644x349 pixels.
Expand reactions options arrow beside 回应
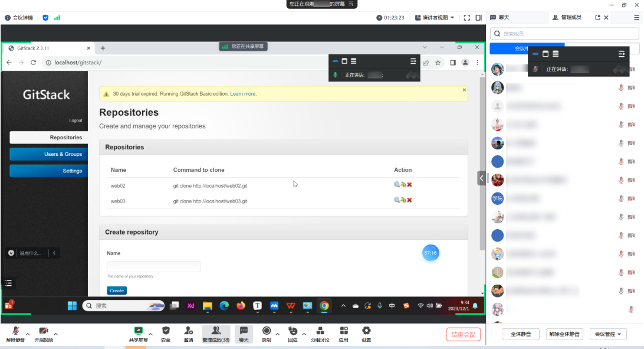point(304,334)
